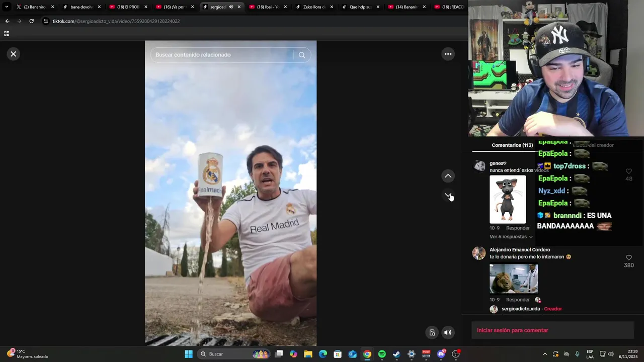Open the Comentarios (113) tab
The image size is (644, 362).
512,145
